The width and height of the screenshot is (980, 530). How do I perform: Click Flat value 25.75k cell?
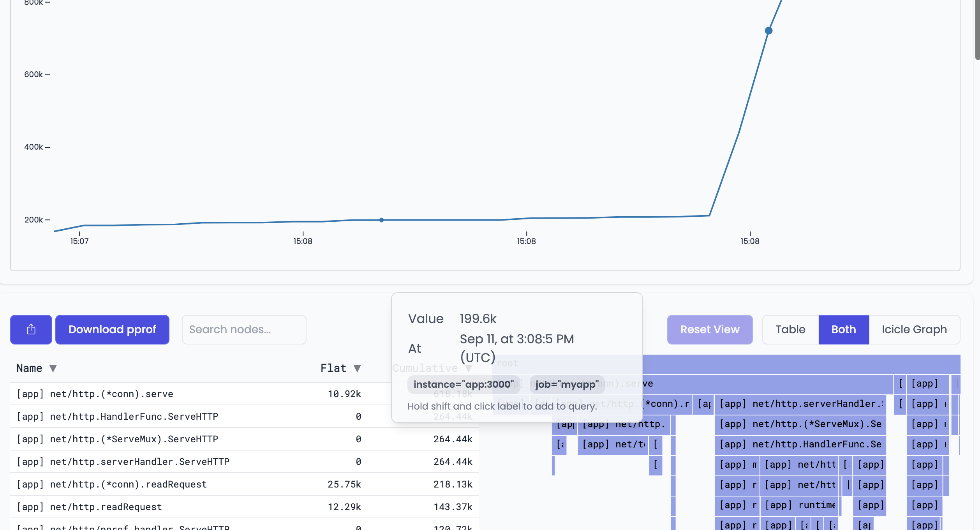pos(344,484)
